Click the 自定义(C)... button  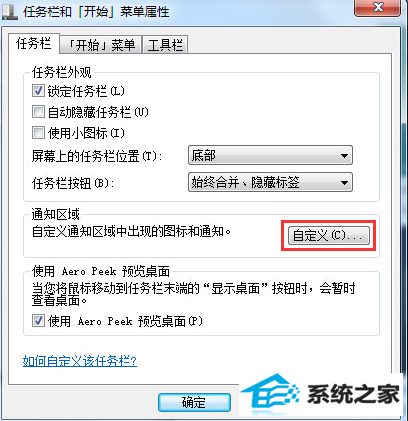pos(329,235)
